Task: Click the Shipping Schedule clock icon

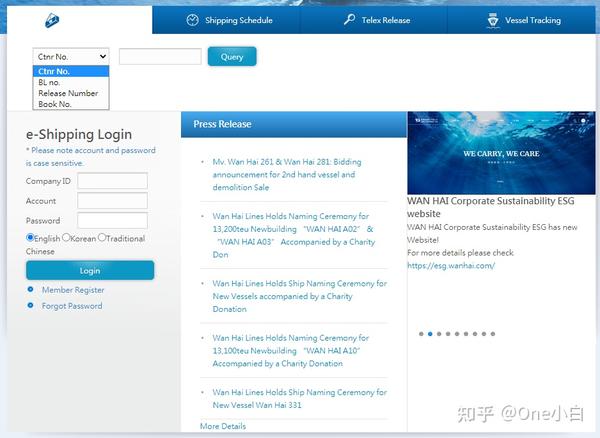Action: pyautogui.click(x=192, y=20)
